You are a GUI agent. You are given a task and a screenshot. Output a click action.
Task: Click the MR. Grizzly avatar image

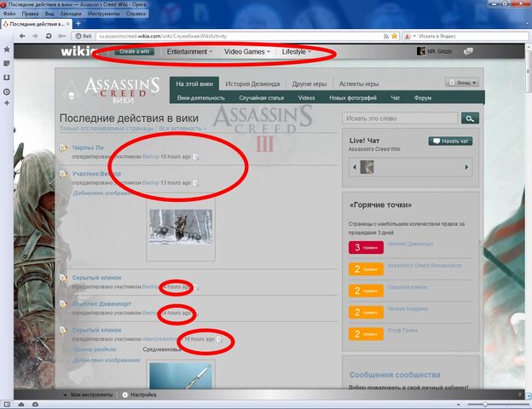click(x=420, y=51)
